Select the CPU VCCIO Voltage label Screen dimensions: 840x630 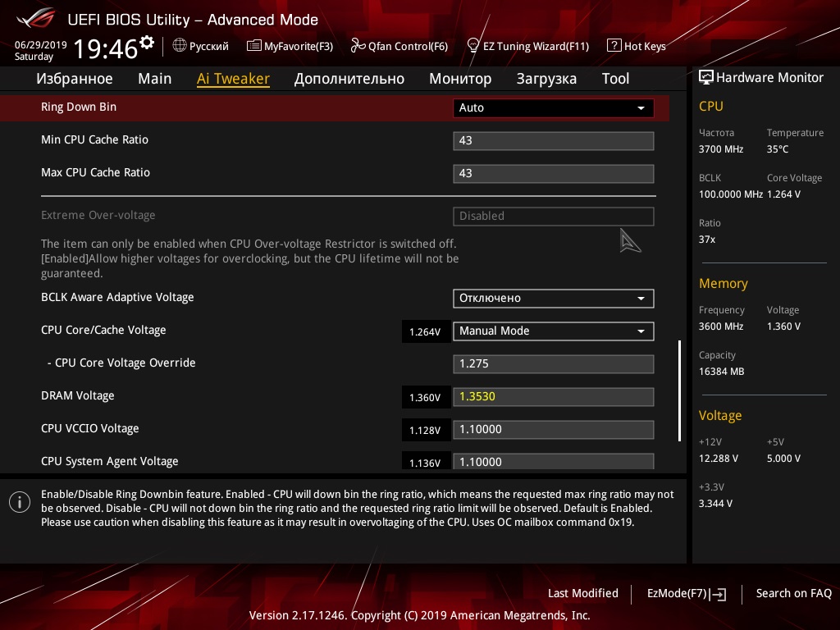90,428
